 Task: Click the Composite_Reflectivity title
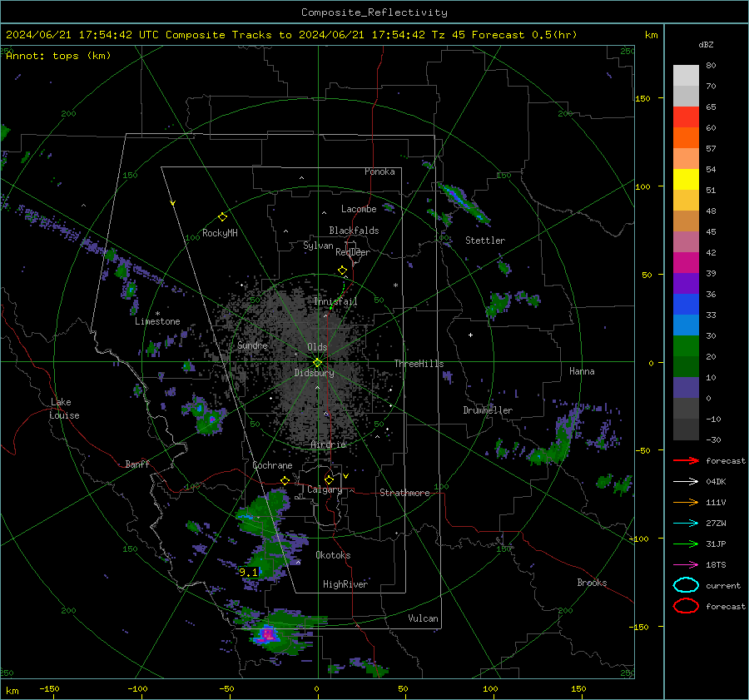pyautogui.click(x=374, y=12)
